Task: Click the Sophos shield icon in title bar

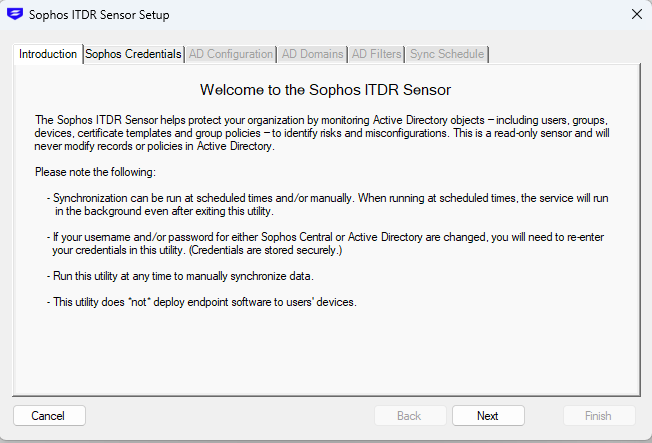Action: point(15,14)
